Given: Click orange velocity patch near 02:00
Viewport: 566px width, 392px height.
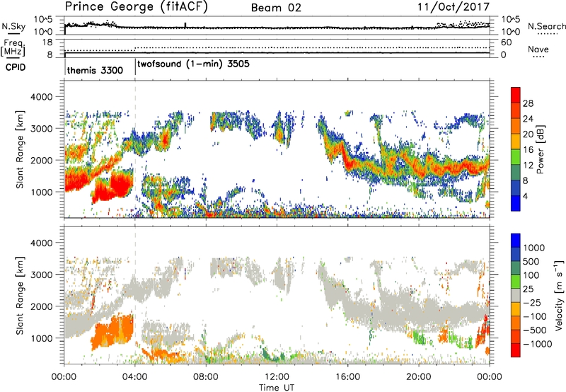Looking at the screenshot, I should pyautogui.click(x=113, y=332).
